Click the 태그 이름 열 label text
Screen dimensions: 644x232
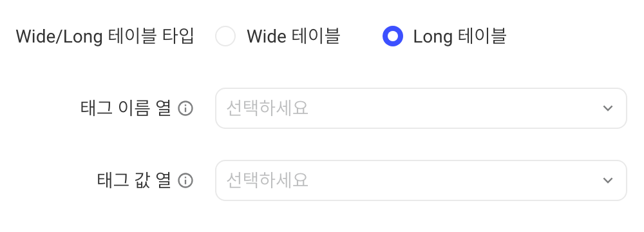click(x=126, y=109)
